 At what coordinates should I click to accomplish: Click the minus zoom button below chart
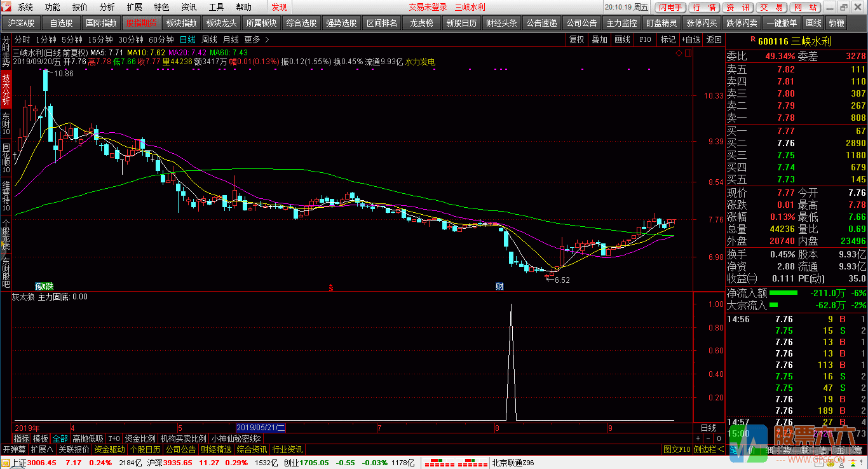[708, 438]
